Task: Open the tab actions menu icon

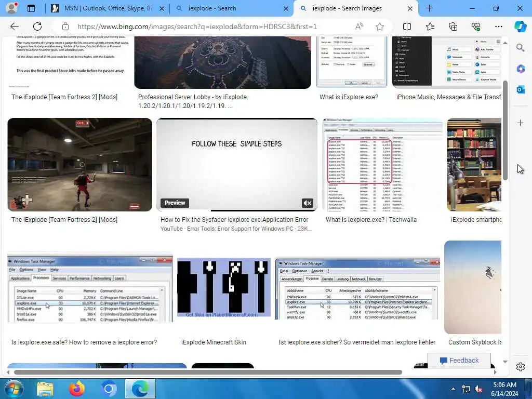Action: click(x=31, y=8)
